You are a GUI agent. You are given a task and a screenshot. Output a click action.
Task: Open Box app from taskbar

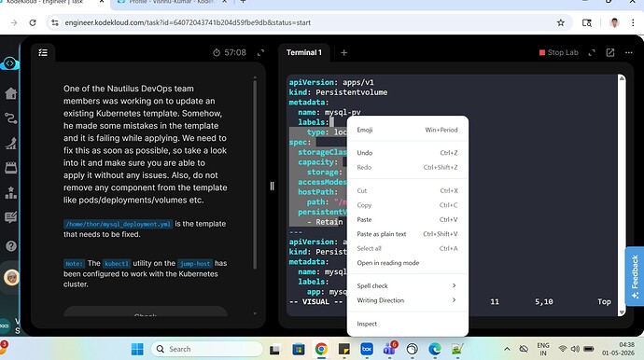367,350
